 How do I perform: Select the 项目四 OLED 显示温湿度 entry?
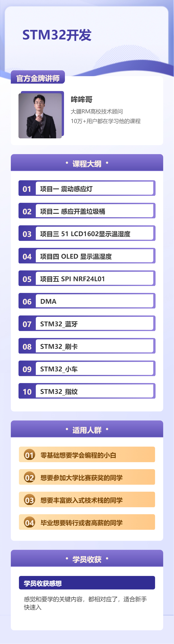pyautogui.click(x=87, y=256)
